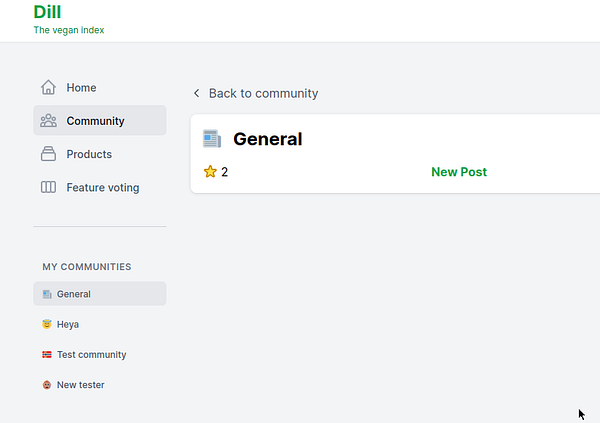Go Back to community
This screenshot has width=600, height=423.
(x=263, y=94)
